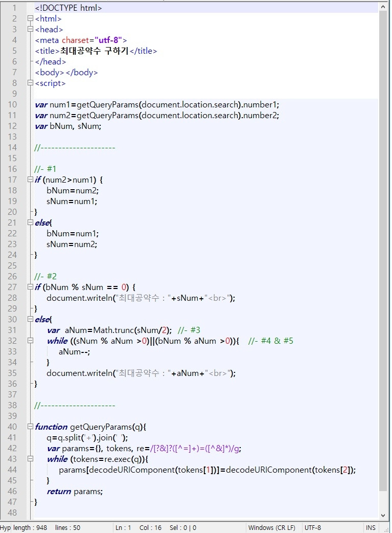Image resolution: width=392 pixels, height=533 pixels.
Task: Collapse the else block fold on line 30
Action: coord(30,319)
